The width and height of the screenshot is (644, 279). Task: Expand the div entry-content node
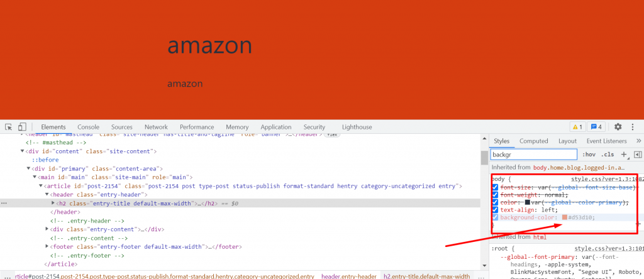[48, 229]
